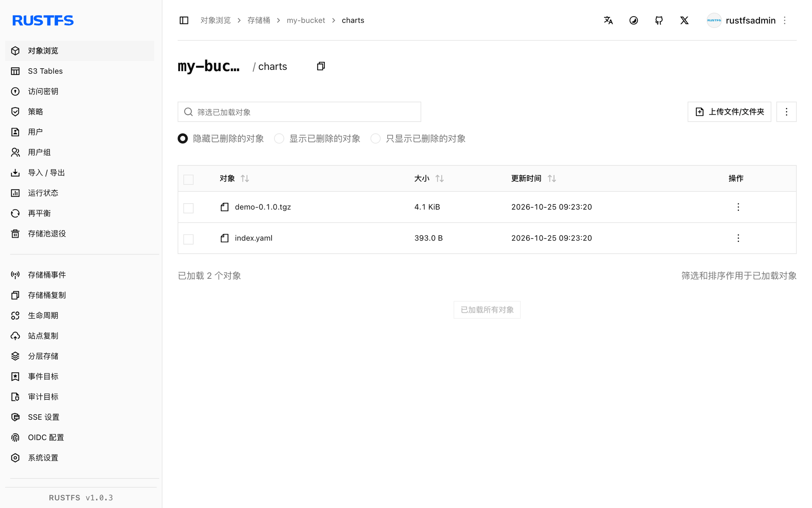Open 系统设置 system settings

click(80, 458)
